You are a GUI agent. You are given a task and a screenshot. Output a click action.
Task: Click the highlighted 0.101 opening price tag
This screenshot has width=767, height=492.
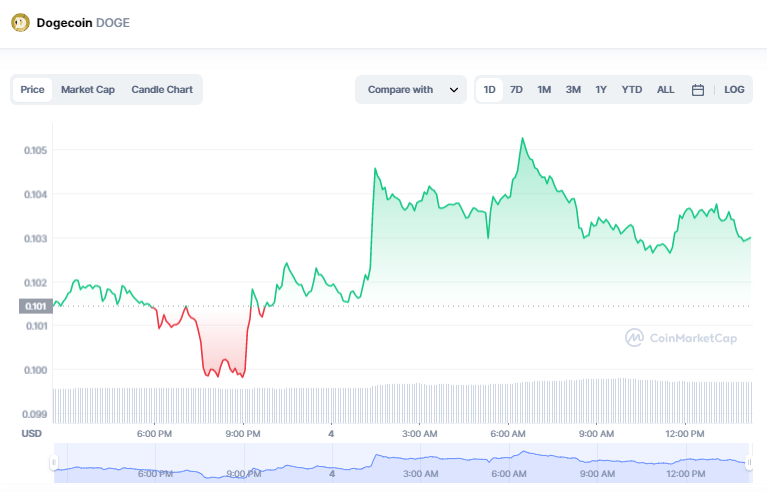click(x=36, y=306)
